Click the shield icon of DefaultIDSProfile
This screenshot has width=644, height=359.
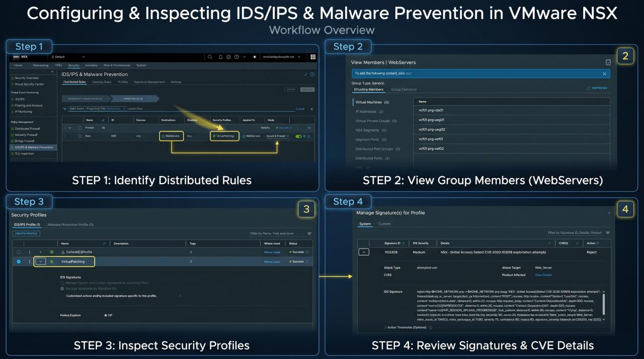(51, 252)
